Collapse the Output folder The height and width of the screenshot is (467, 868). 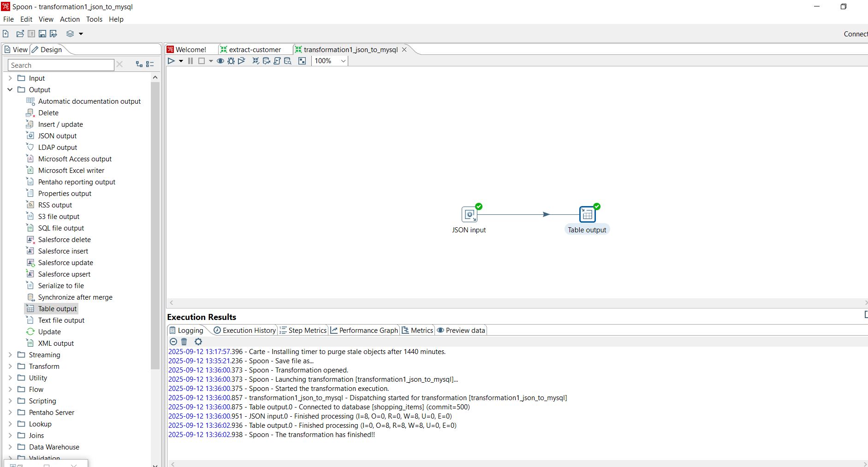(x=10, y=89)
